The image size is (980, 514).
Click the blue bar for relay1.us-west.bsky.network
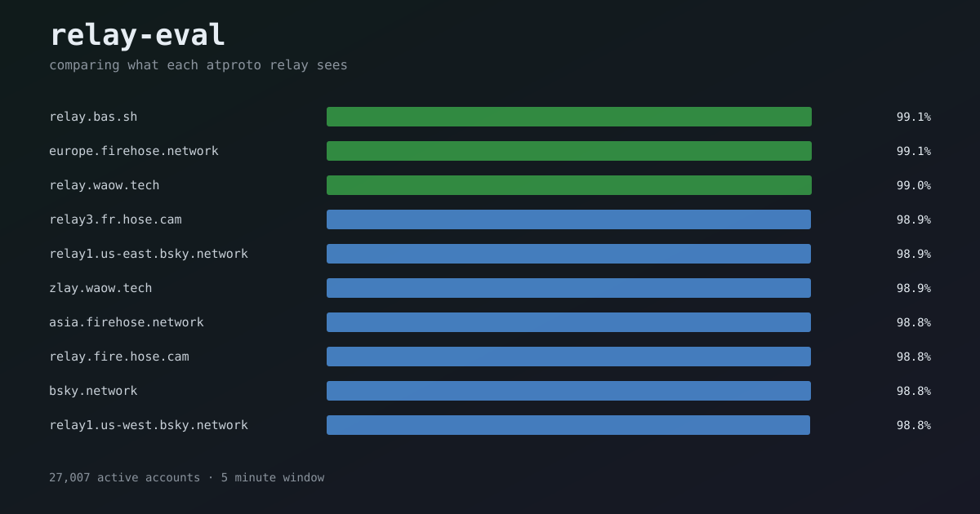tap(568, 425)
